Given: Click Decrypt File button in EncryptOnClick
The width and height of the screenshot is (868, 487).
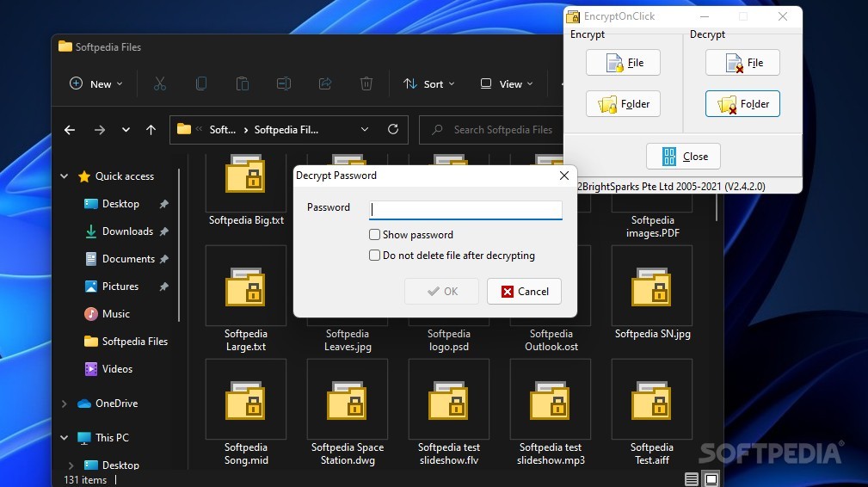Looking at the screenshot, I should pyautogui.click(x=742, y=63).
